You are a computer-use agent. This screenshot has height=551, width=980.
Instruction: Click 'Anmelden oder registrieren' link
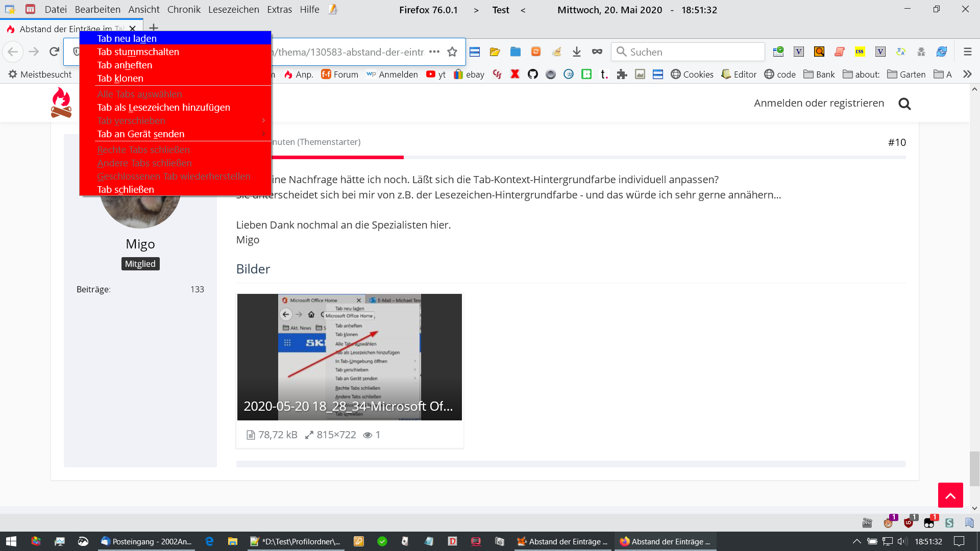click(819, 103)
